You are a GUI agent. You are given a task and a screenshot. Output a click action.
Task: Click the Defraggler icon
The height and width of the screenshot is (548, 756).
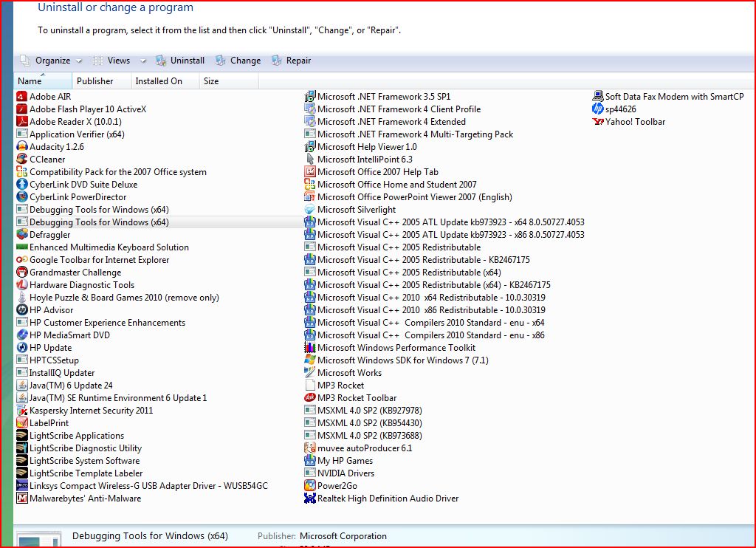click(x=21, y=234)
